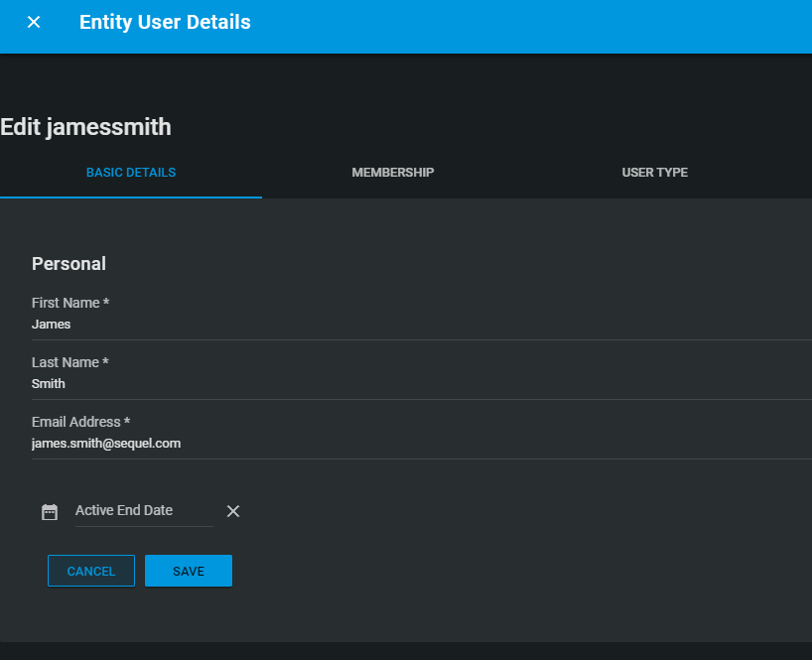This screenshot has width=812, height=660.
Task: Clear the Active End Date with X icon
Action: pos(233,511)
